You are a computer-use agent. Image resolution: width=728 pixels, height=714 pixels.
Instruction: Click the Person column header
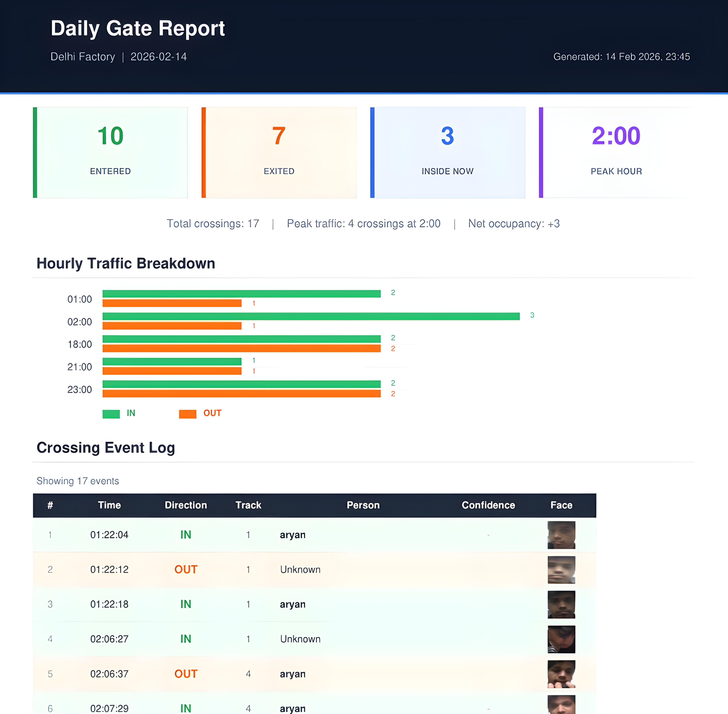[x=363, y=505]
